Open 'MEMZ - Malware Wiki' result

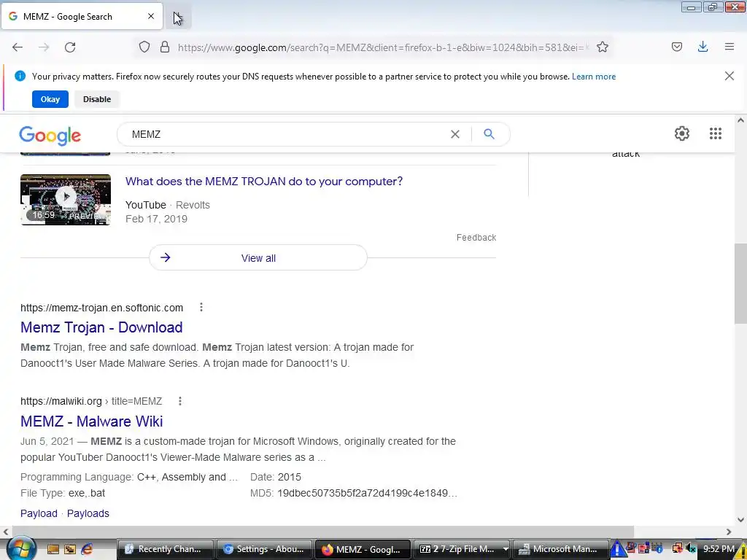click(91, 421)
